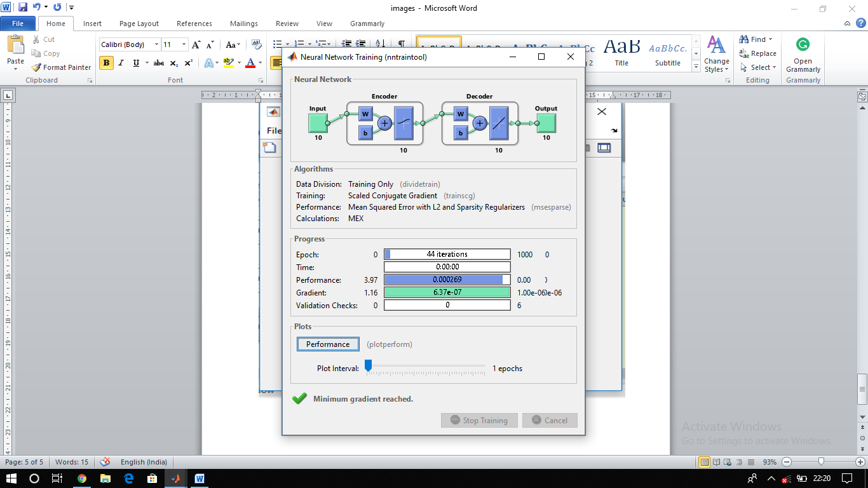Click the Change Styles icon

click(716, 55)
